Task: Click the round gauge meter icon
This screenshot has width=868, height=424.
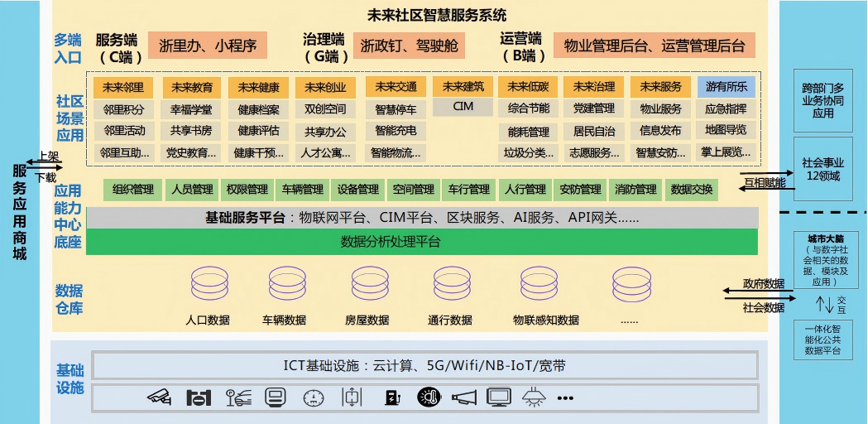Action: click(314, 397)
